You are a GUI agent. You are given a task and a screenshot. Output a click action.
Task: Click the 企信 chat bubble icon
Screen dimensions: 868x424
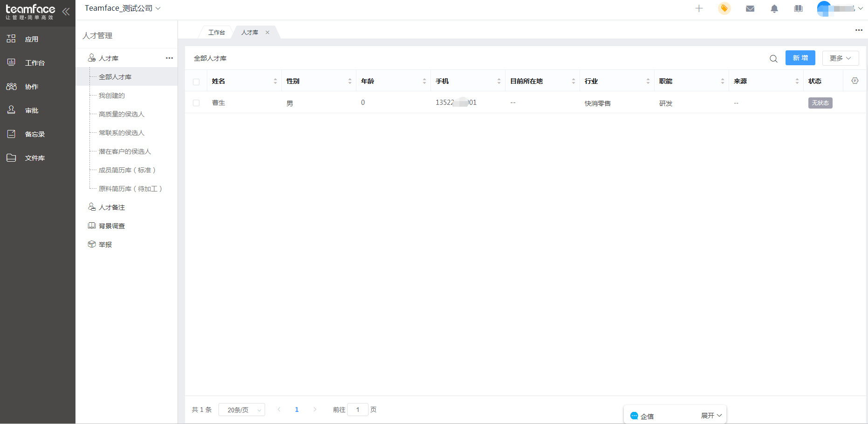634,416
